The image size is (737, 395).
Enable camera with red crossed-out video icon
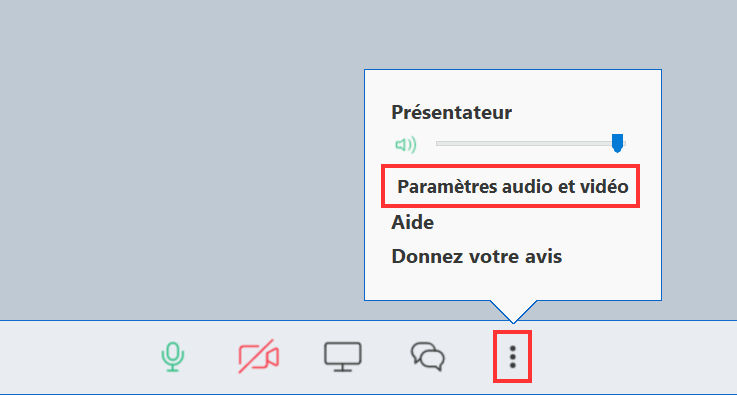point(259,357)
